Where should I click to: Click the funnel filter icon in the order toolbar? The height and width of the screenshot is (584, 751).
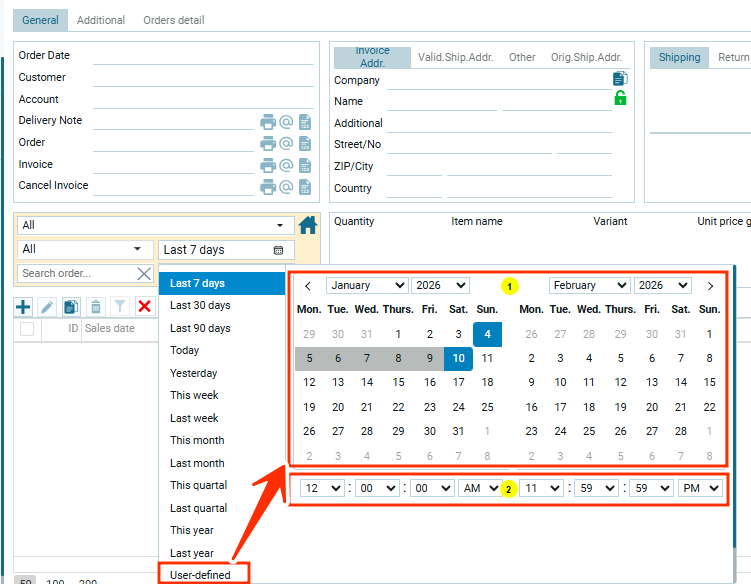click(119, 306)
